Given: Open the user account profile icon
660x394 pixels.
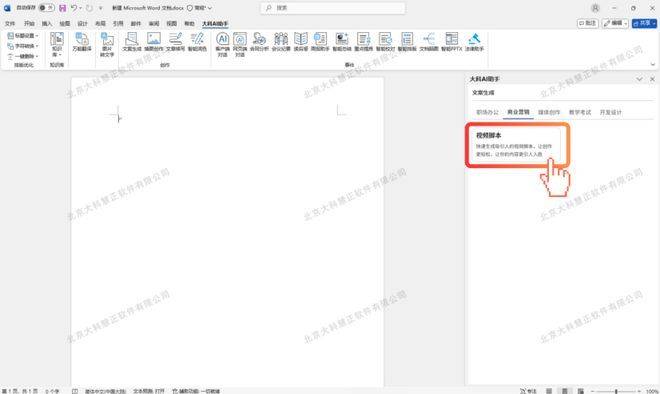Looking at the screenshot, I should coord(595,8).
